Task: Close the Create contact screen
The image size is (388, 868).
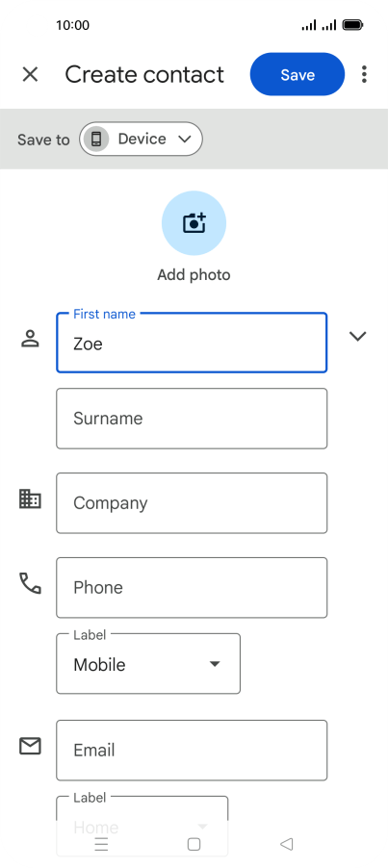Action: 30,74
